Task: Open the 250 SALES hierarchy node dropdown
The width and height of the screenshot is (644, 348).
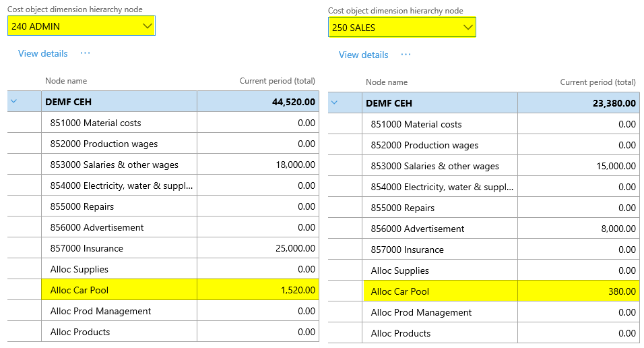Action: 468,28
